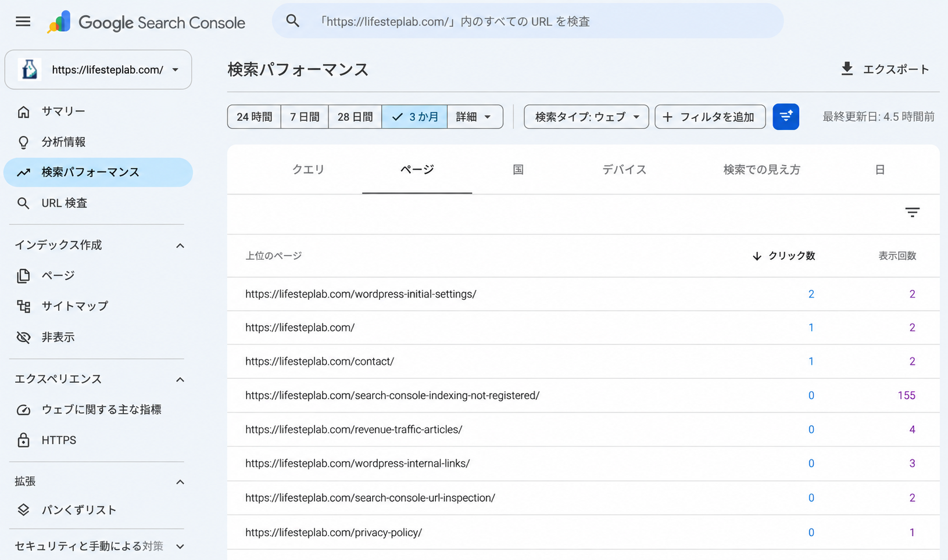Click the lifesteplab site favicon

tap(30, 70)
